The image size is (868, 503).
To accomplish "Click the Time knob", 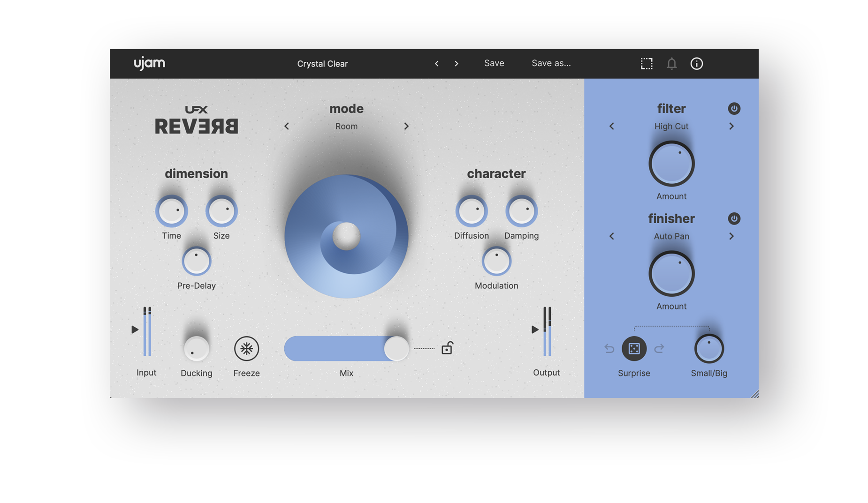I will click(172, 211).
